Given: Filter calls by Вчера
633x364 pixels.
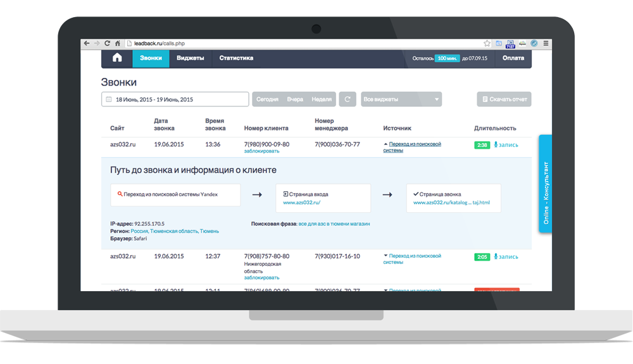Looking at the screenshot, I should tap(295, 99).
